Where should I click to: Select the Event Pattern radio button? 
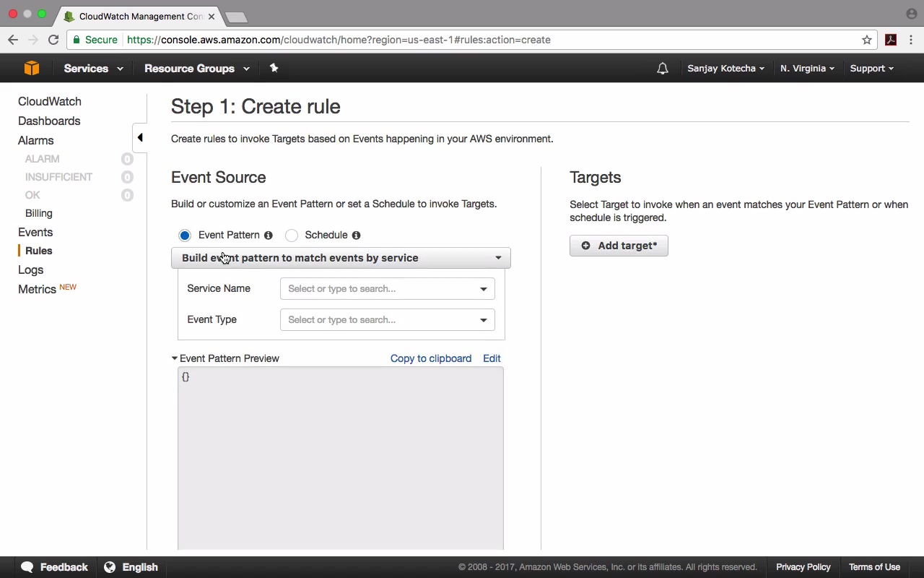(185, 236)
